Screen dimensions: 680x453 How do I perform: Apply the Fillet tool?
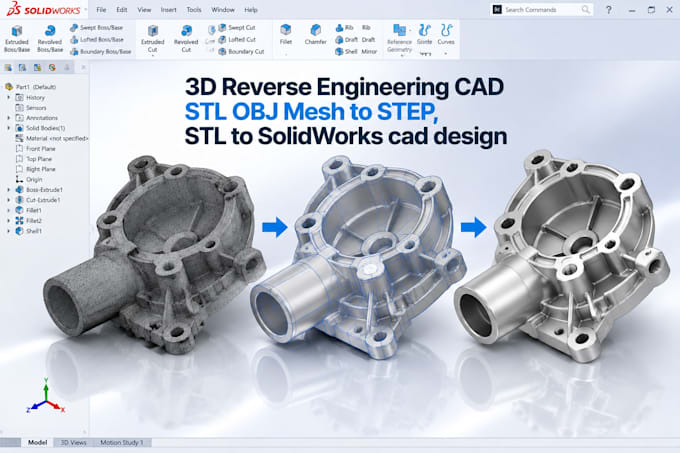pyautogui.click(x=286, y=35)
